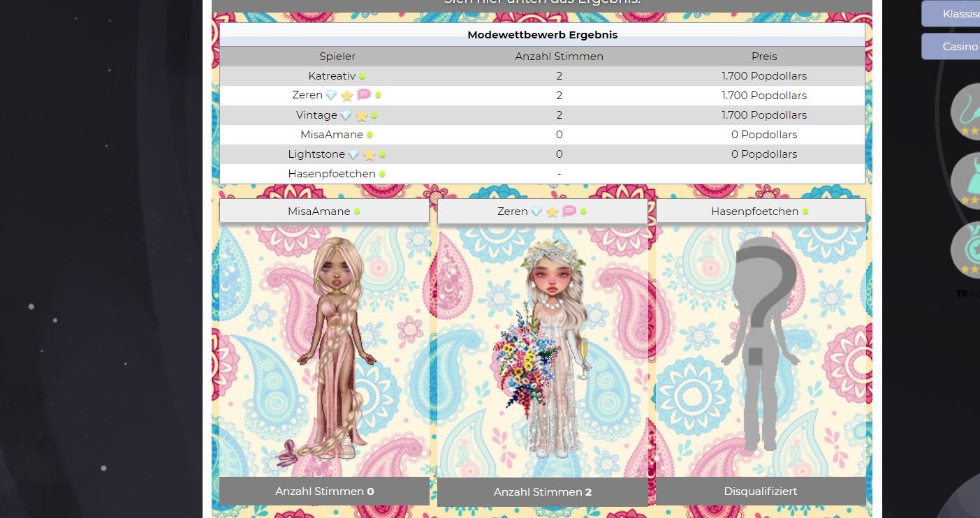The width and height of the screenshot is (980, 518).
Task: Click the star icon in Zeren's card header
Action: point(553,212)
